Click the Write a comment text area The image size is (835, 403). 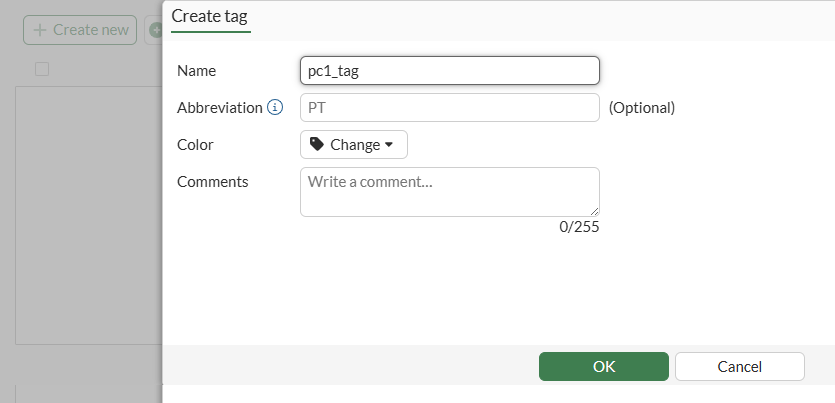coord(449,191)
